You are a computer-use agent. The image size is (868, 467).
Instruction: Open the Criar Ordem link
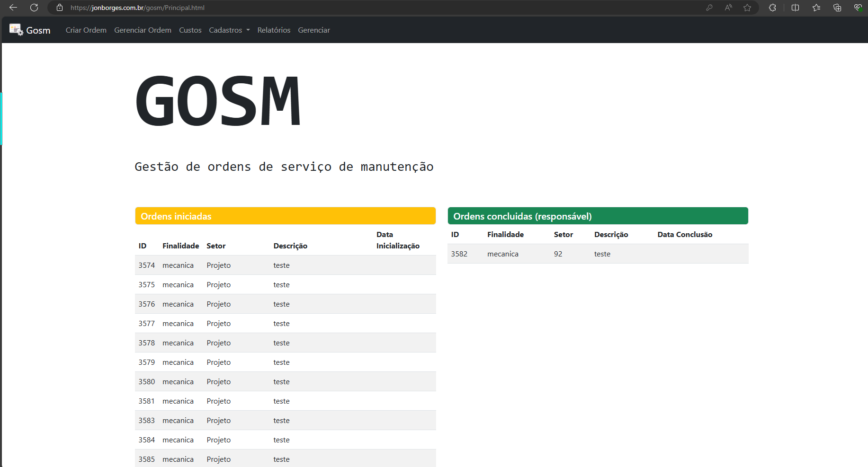click(x=86, y=30)
